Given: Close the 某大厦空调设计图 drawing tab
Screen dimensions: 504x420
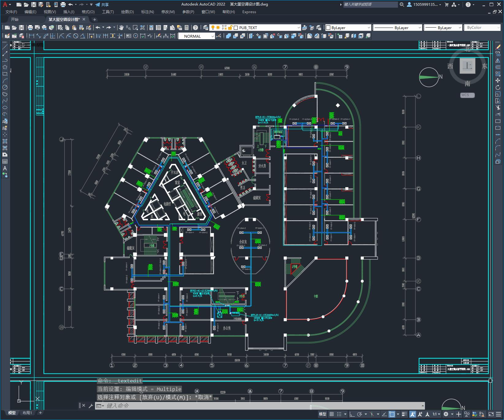Looking at the screenshot, I should (84, 19).
